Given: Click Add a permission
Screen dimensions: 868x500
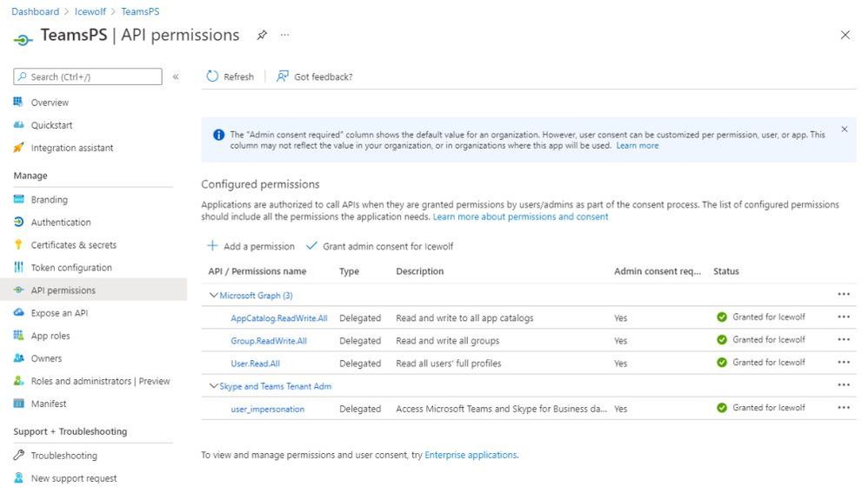Looking at the screenshot, I should tap(250, 246).
